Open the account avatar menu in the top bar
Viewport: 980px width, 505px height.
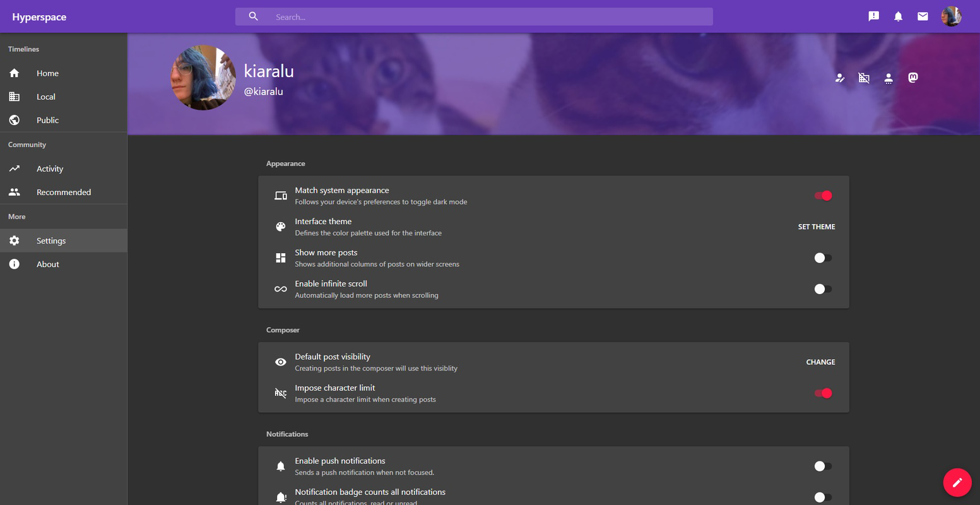[x=951, y=16]
